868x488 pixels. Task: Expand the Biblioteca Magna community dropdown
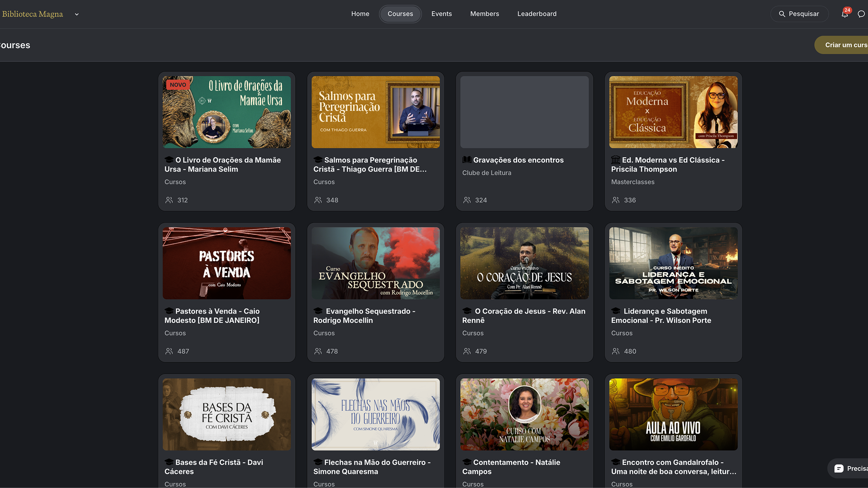(x=77, y=14)
